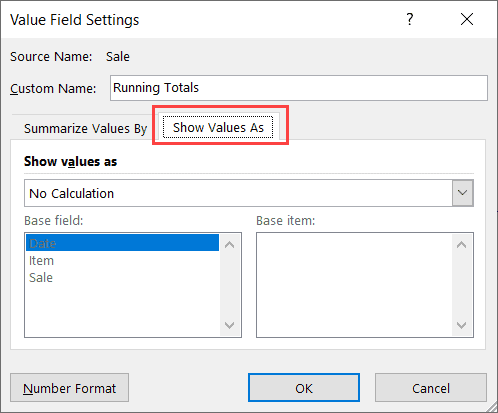Click the Cancel button
The height and width of the screenshot is (413, 498).
click(431, 388)
